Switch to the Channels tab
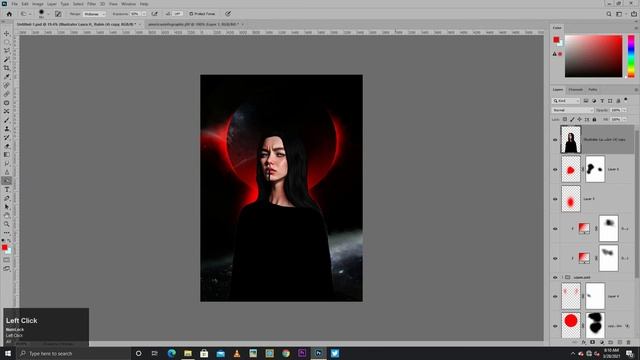This screenshot has width=640, height=360. [x=576, y=89]
